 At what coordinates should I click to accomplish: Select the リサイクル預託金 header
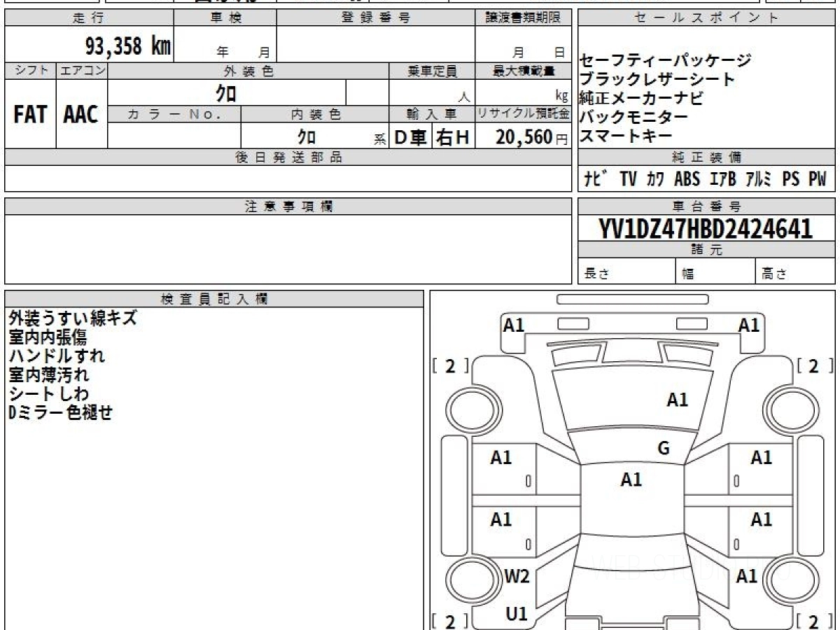[524, 114]
